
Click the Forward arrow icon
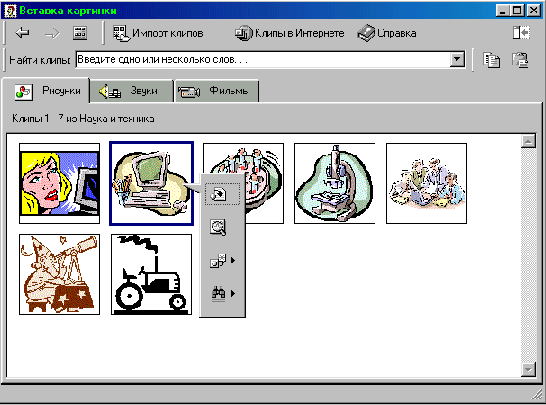coord(52,34)
